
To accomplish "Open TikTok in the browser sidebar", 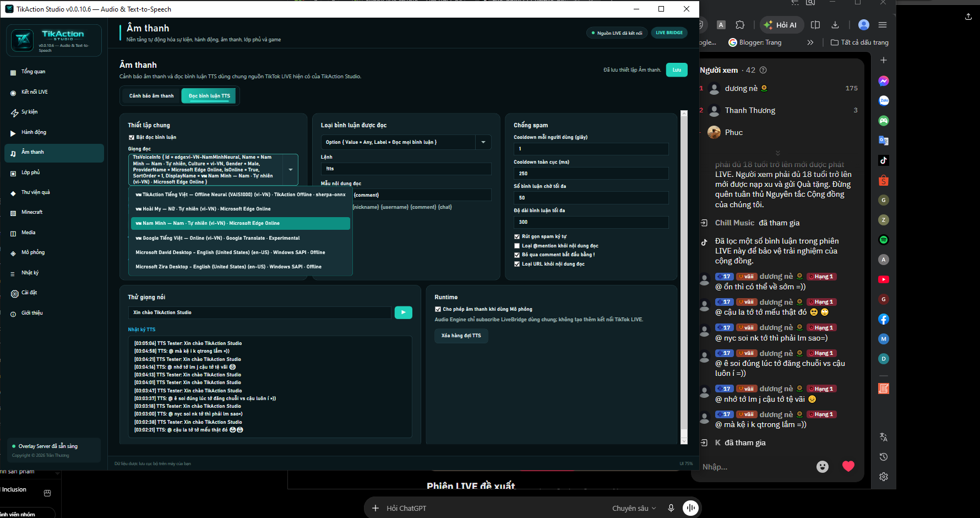I will 884,160.
